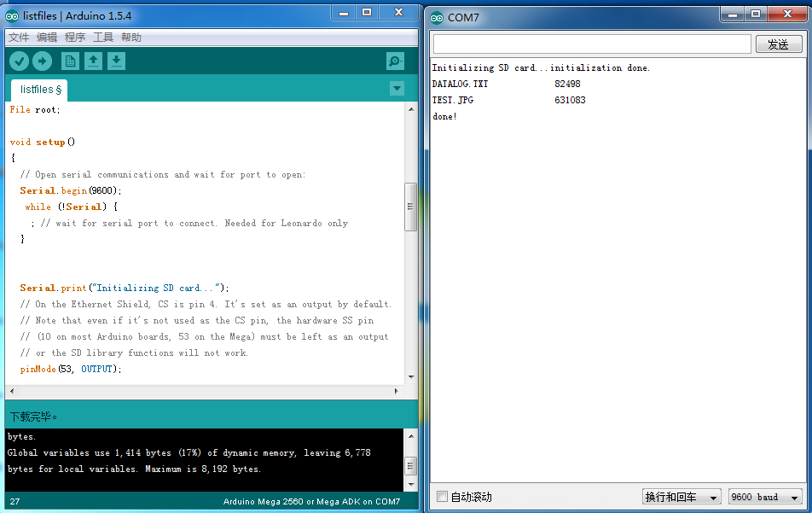Click console scrollbar down arrow
The image size is (812, 513).
[411, 485]
